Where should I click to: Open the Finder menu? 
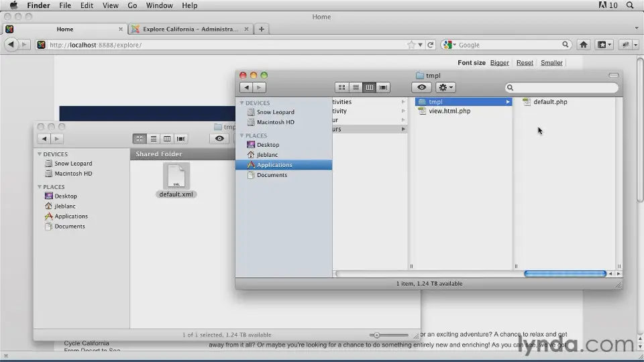[39, 5]
